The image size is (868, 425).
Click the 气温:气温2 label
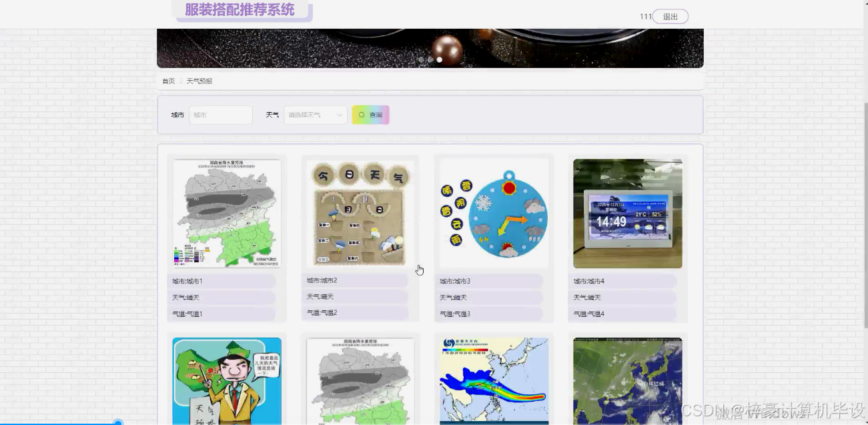(x=322, y=313)
